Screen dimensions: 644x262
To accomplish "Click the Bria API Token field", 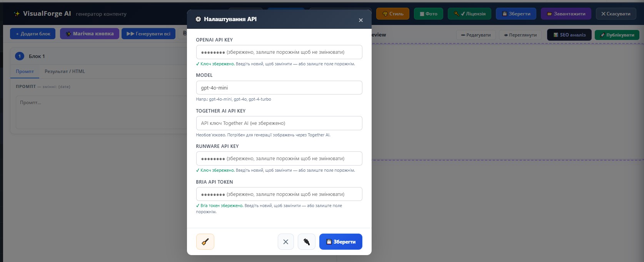I will [x=279, y=194].
